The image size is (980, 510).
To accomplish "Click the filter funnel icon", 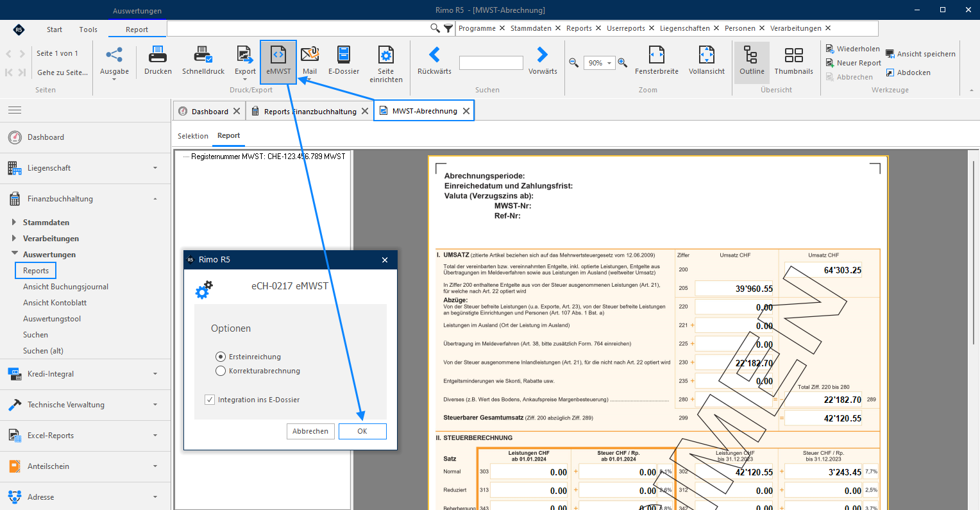I will (448, 28).
